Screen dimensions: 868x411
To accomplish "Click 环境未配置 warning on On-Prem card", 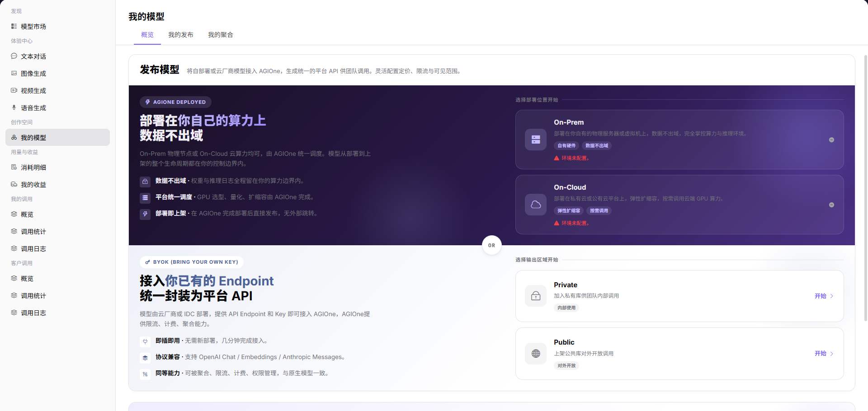I will tap(572, 158).
